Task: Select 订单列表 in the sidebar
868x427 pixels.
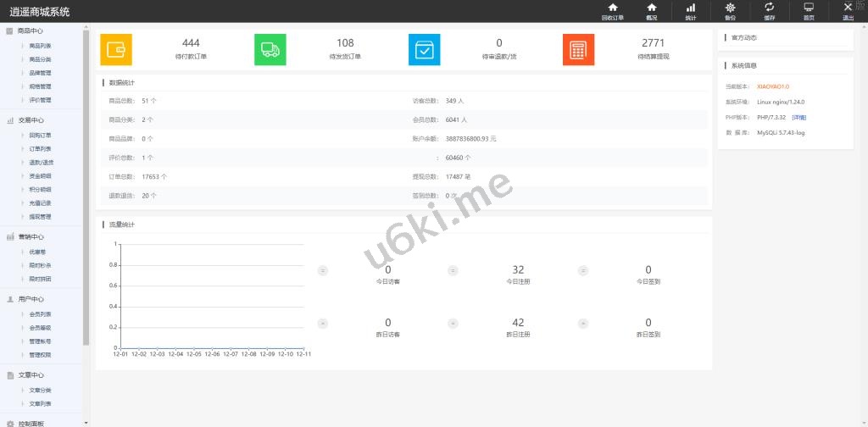Action: click(x=40, y=149)
